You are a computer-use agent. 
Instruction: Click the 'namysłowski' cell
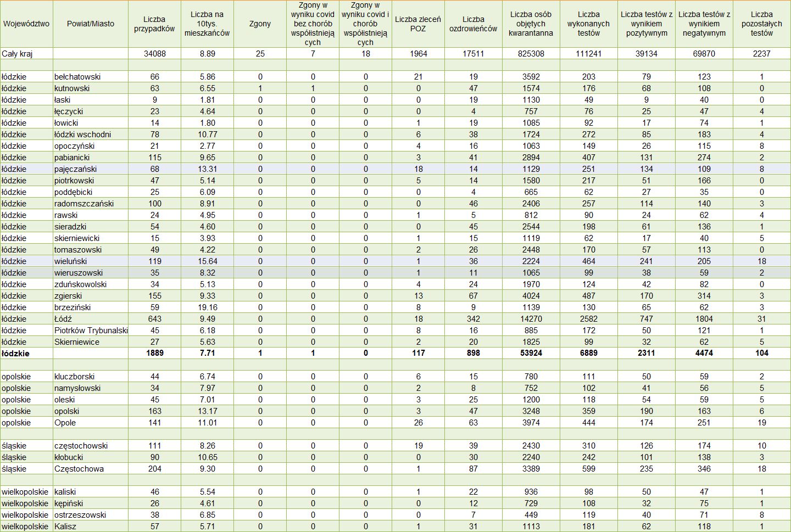click(x=91, y=388)
